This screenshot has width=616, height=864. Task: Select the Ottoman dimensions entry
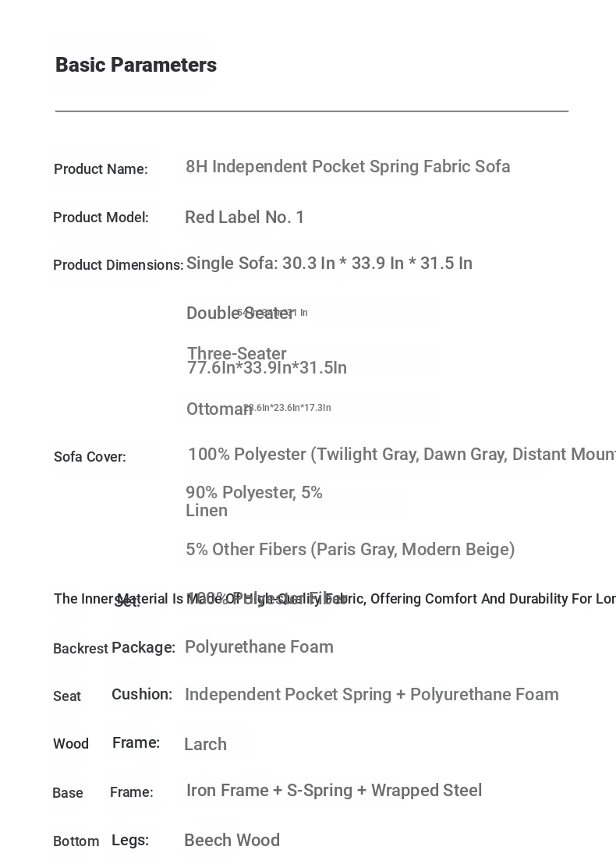tap(259, 409)
